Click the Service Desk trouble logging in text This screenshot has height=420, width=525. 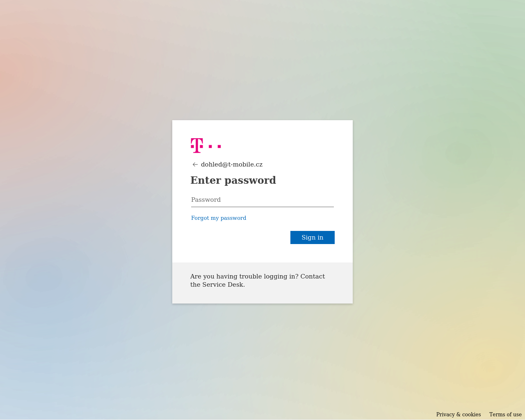click(x=258, y=281)
